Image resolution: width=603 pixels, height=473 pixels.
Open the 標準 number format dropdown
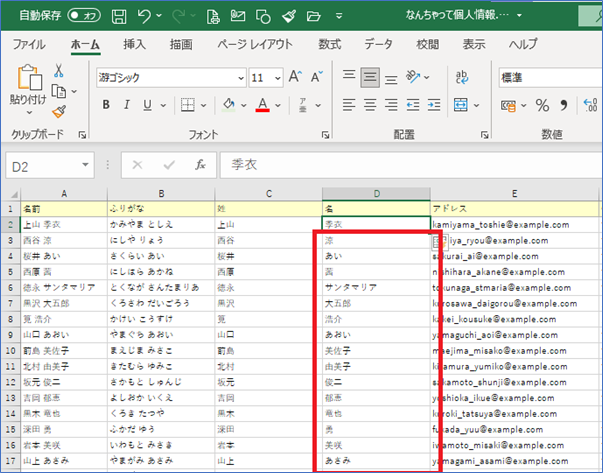(550, 77)
